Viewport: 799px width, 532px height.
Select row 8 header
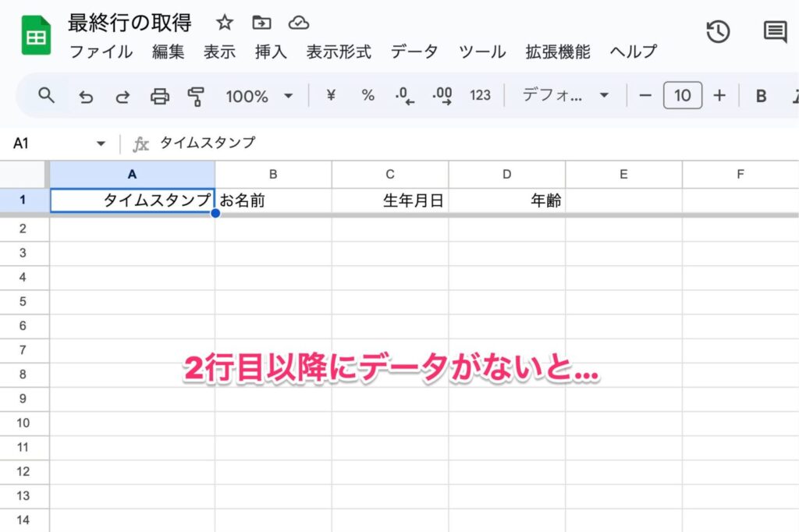click(23, 374)
